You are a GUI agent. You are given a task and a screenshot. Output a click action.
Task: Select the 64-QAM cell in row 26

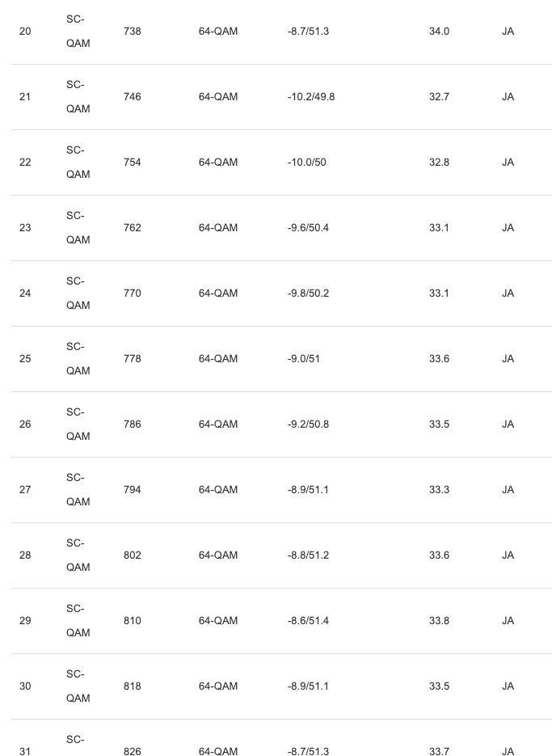tap(218, 424)
